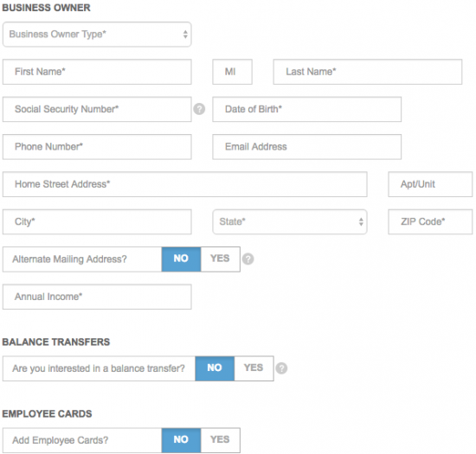This screenshot has width=476, height=454.
Task: Open the Business Owner Type dropdown
Action: [97, 35]
